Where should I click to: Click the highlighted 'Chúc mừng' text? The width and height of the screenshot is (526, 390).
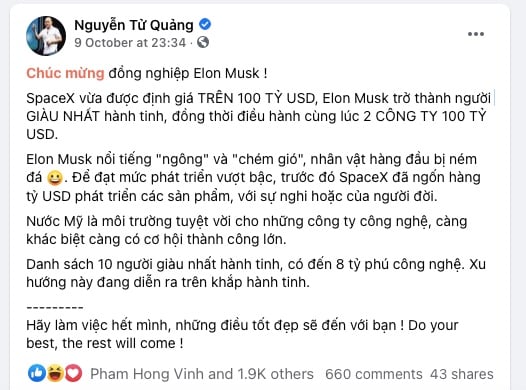tap(65, 73)
